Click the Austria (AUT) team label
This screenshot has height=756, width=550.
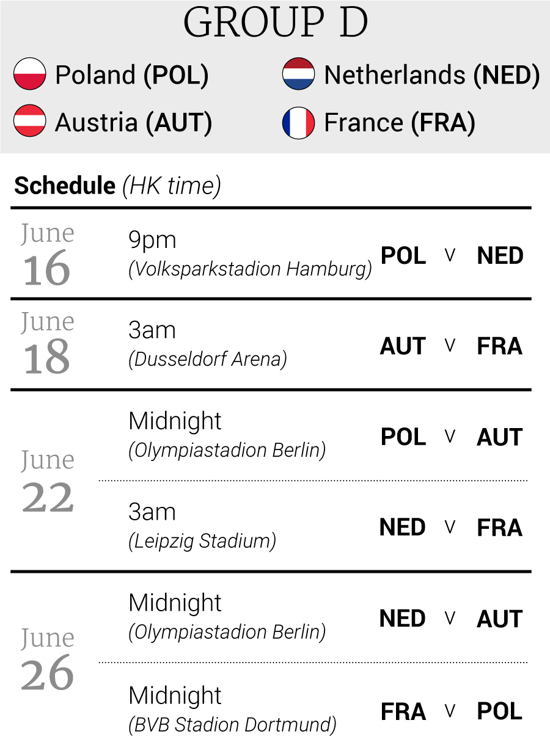(x=134, y=123)
